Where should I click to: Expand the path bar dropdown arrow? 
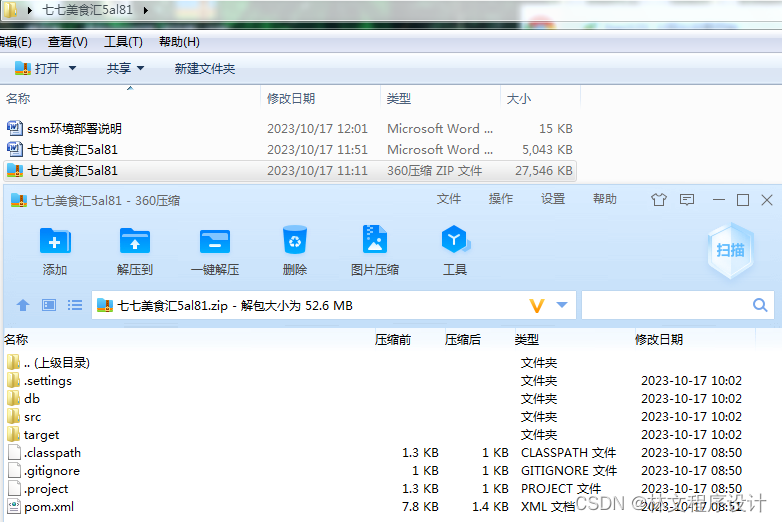point(562,305)
